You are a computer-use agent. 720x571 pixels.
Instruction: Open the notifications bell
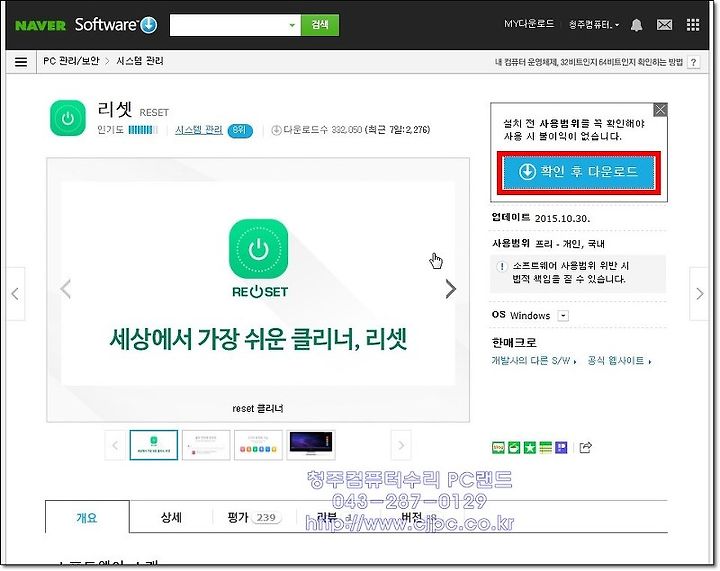[636, 25]
